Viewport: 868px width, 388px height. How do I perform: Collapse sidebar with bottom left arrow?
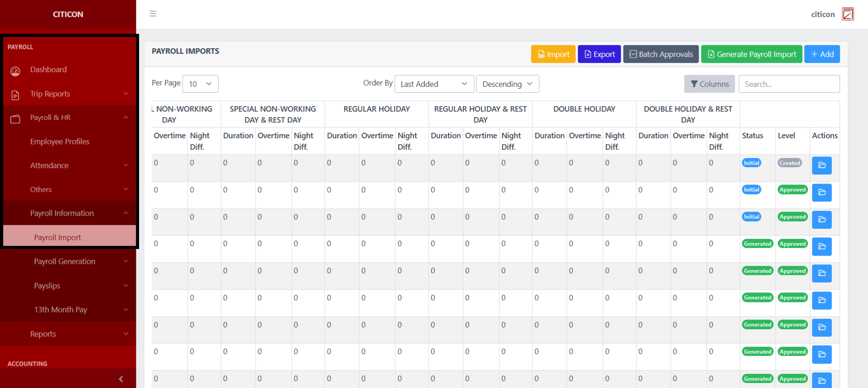(x=121, y=379)
